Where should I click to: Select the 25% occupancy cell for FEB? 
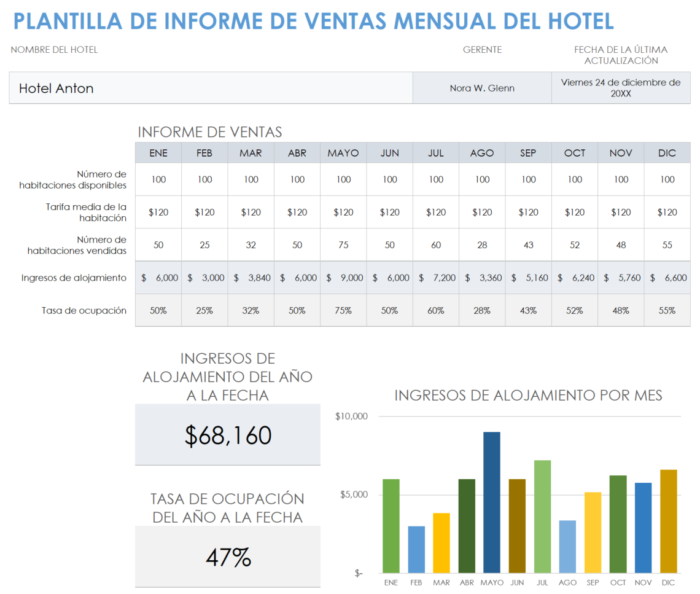pyautogui.click(x=204, y=310)
